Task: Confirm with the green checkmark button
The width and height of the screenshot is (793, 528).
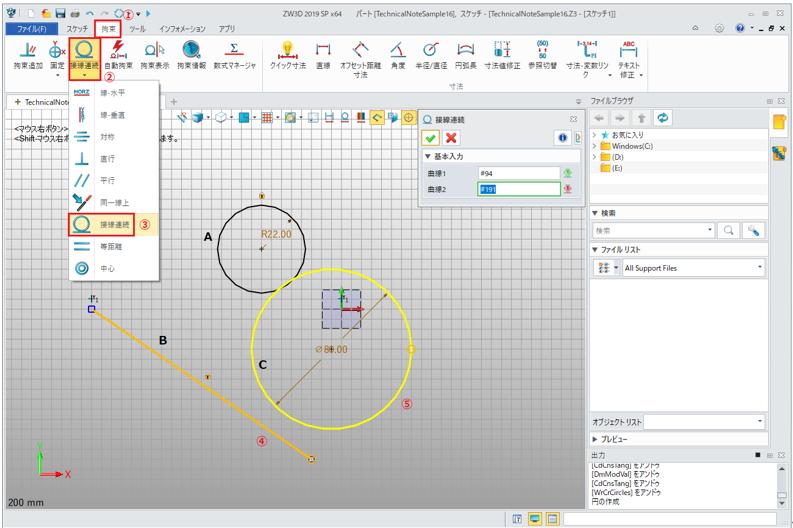Action: coord(430,138)
